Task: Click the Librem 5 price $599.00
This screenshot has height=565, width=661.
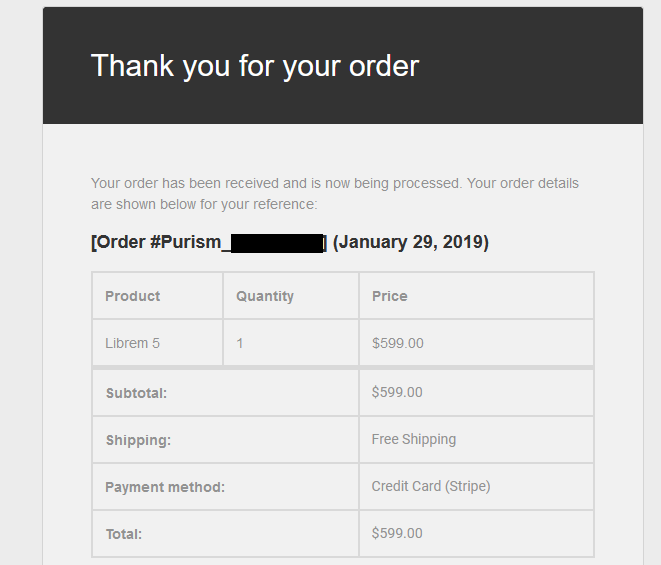Action: click(398, 343)
